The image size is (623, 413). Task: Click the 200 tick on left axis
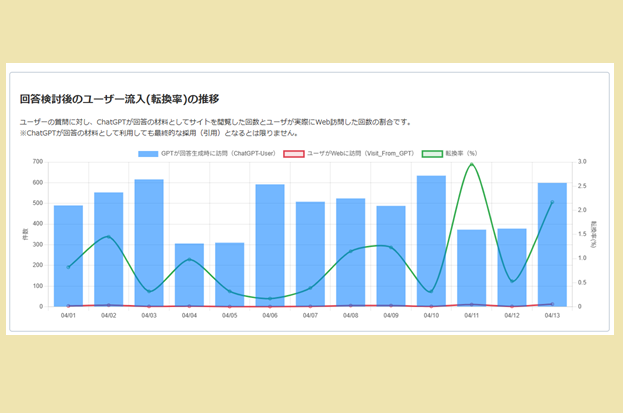click(x=38, y=265)
